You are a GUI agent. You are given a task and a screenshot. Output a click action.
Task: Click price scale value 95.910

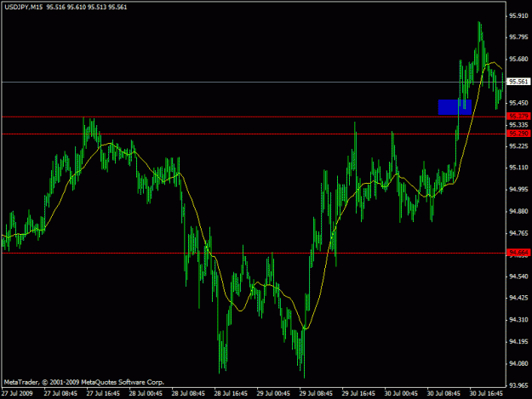point(518,15)
